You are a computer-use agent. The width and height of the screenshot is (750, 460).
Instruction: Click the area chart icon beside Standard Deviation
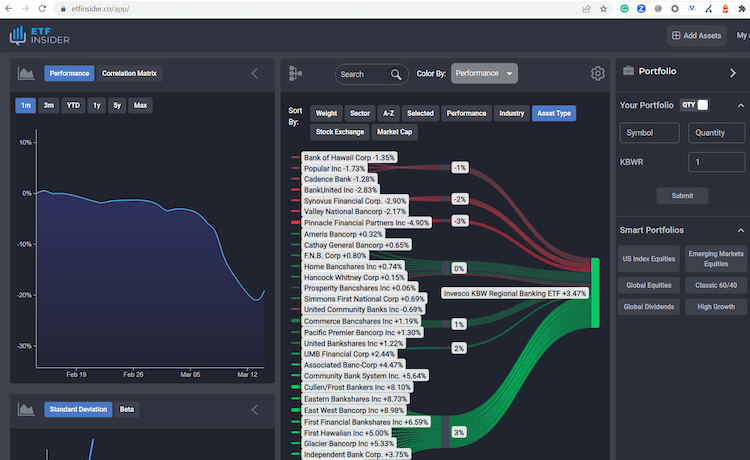[x=26, y=409]
